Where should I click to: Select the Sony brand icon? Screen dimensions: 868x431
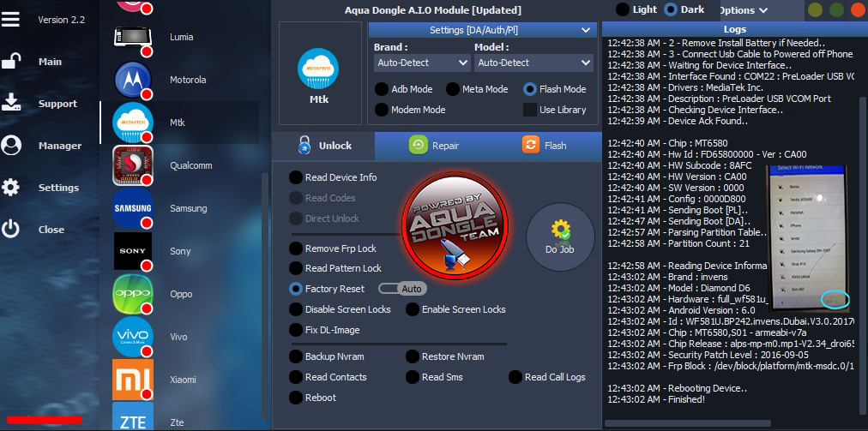[133, 251]
